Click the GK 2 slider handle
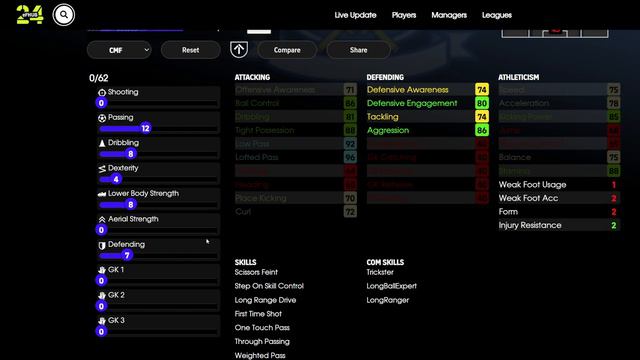Viewport: 640px width, 360px height. point(101,306)
